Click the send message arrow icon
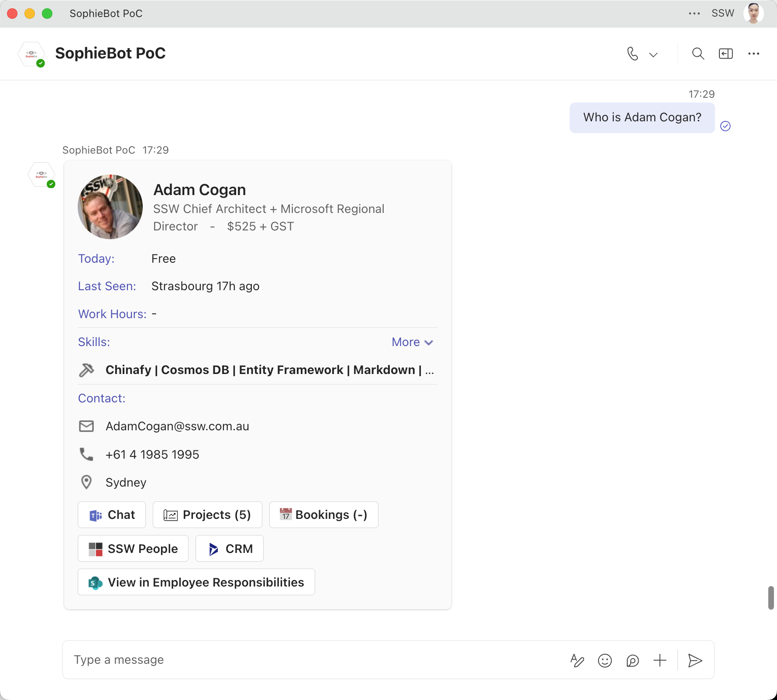 [x=695, y=661]
